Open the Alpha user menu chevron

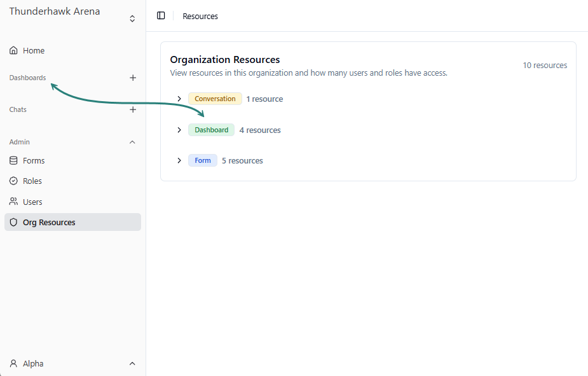[132, 364]
